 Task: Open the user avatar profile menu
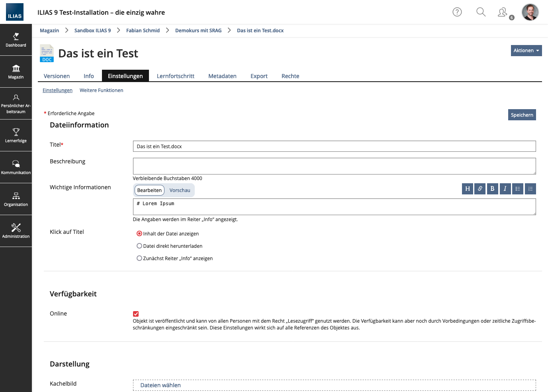[530, 12]
